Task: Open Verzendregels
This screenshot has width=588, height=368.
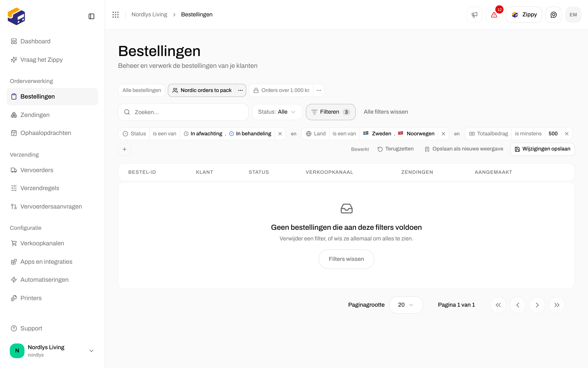Action: pos(52,188)
